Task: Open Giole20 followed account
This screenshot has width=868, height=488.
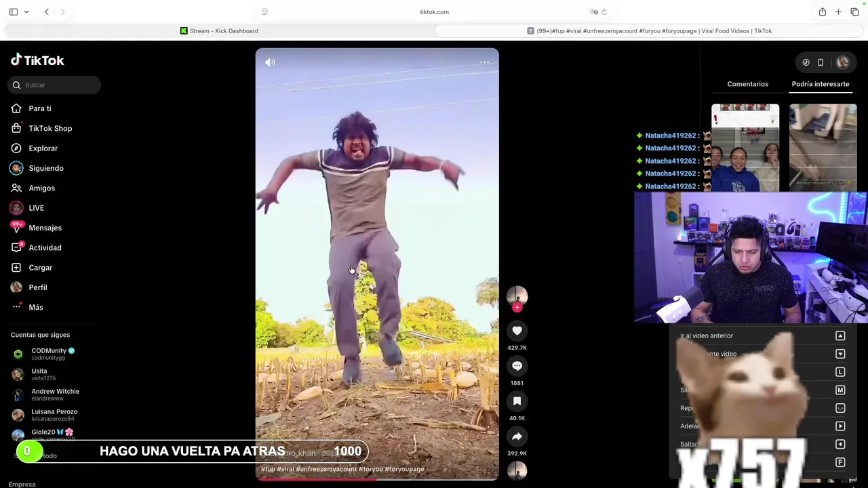Action: coord(53,434)
